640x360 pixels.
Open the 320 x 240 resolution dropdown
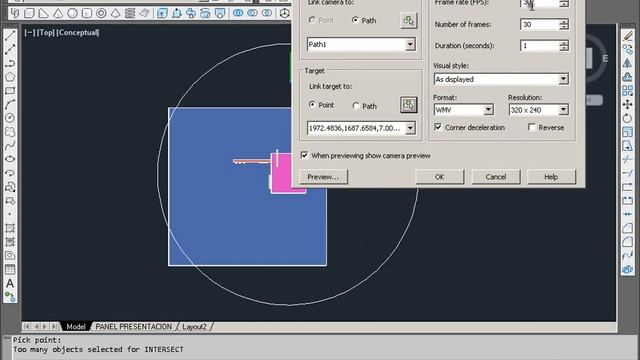(563, 110)
